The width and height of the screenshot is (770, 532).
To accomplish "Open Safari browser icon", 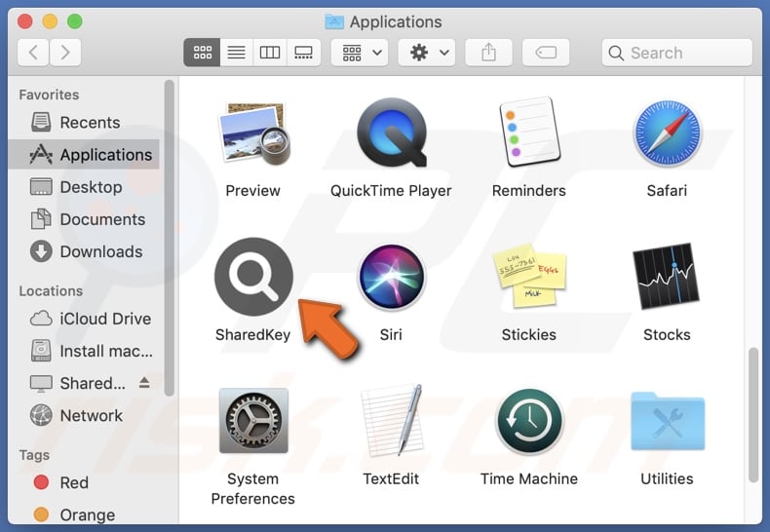I will coord(667,133).
